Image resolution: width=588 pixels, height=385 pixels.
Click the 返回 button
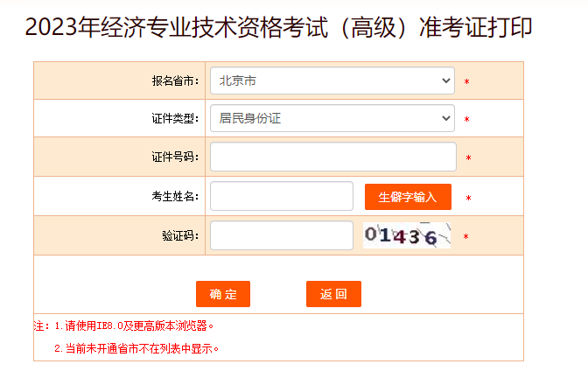point(333,294)
